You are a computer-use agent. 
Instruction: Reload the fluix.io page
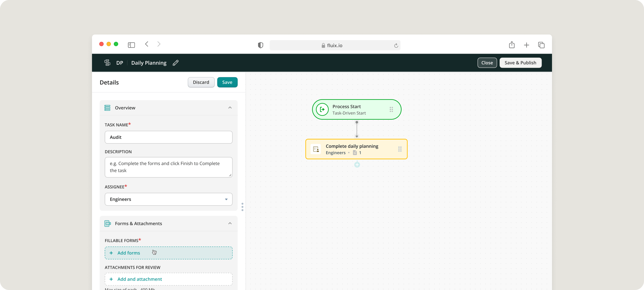396,46
